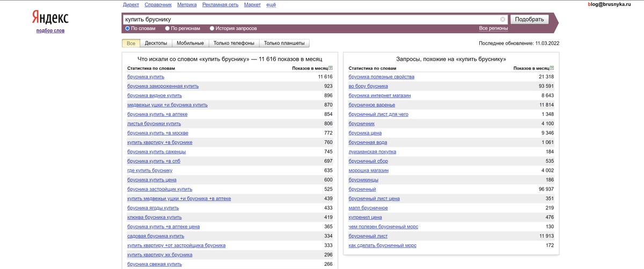
Task: Open similar query 'морошка магазин'
Action: point(369,171)
